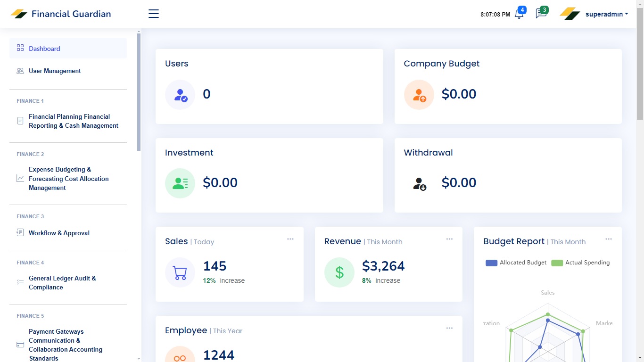Viewport: 644px width, 362px height.
Task: Click the Investment green icon
Action: (x=180, y=183)
